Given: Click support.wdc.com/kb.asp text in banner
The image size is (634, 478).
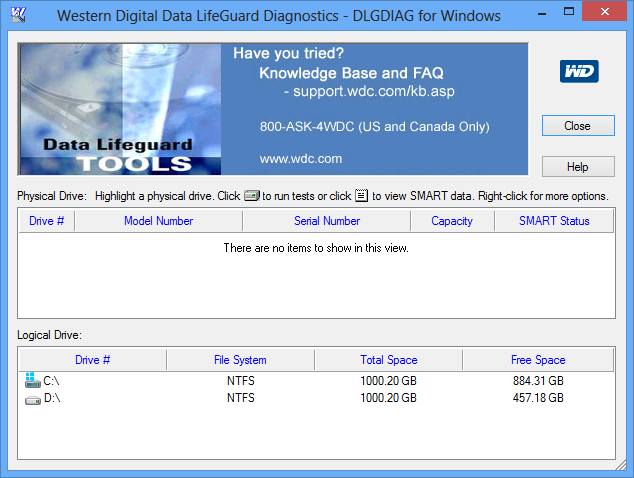Looking at the screenshot, I should tap(374, 91).
